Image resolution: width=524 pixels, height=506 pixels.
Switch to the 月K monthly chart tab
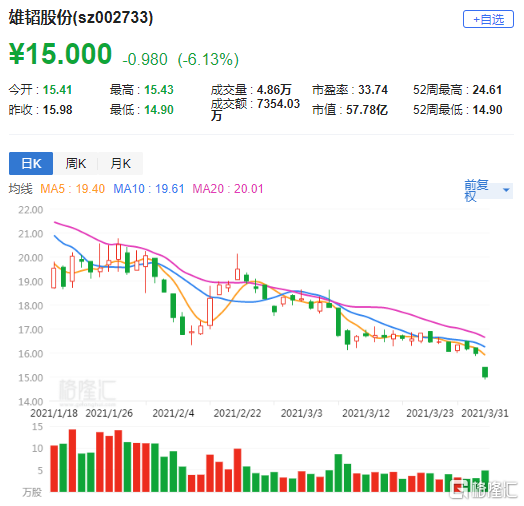coord(120,163)
